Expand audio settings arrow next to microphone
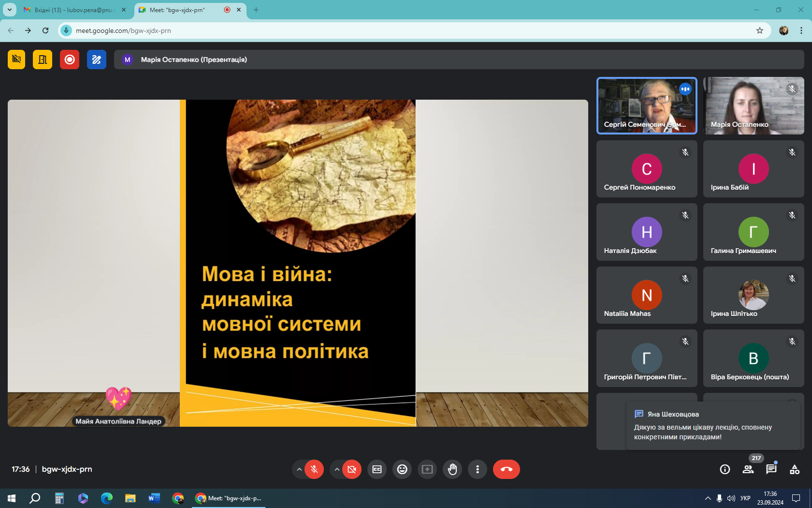This screenshot has height=508, width=812. click(x=299, y=469)
